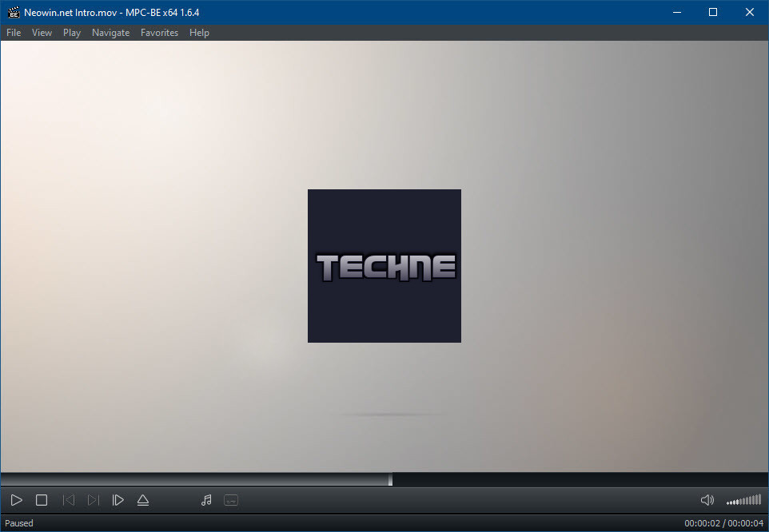Stop the video playback
The width and height of the screenshot is (769, 532).
42,500
